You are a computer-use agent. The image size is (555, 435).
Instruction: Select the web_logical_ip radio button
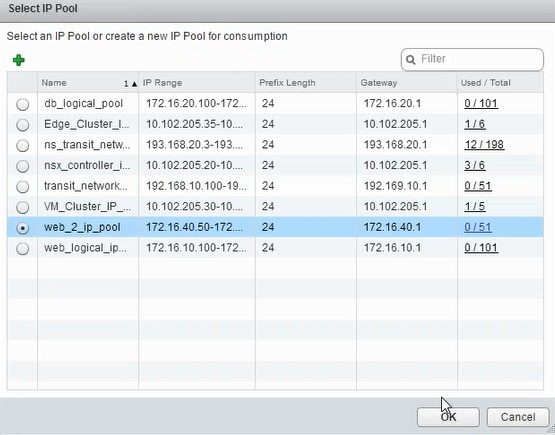pyautogui.click(x=23, y=248)
